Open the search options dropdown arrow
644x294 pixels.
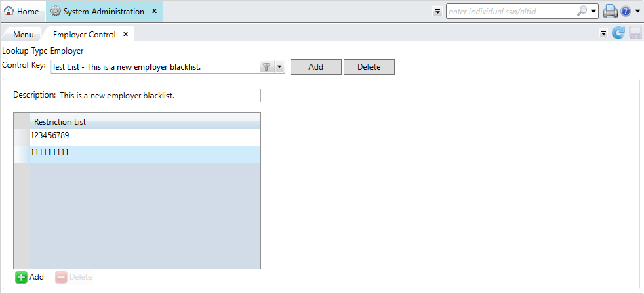click(594, 12)
